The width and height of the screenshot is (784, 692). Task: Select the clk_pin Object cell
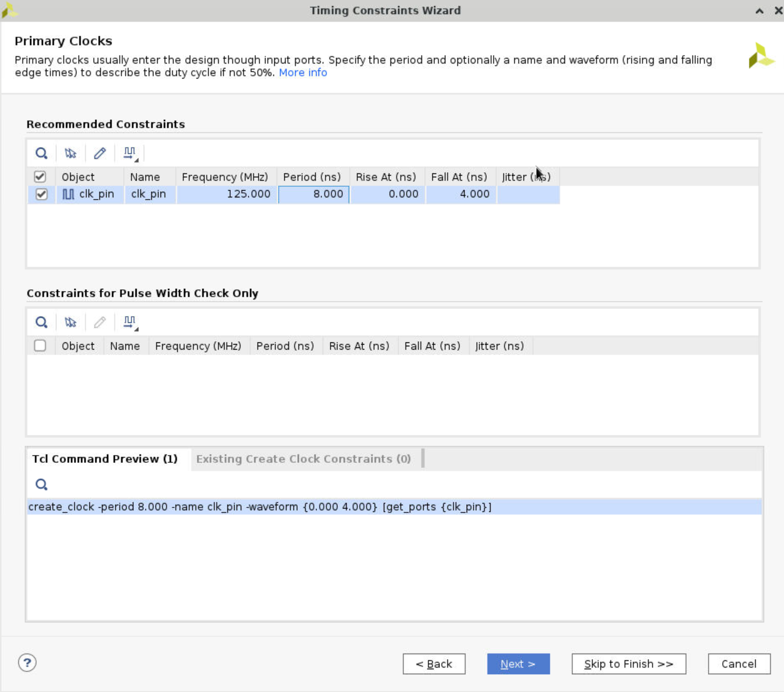(90, 194)
